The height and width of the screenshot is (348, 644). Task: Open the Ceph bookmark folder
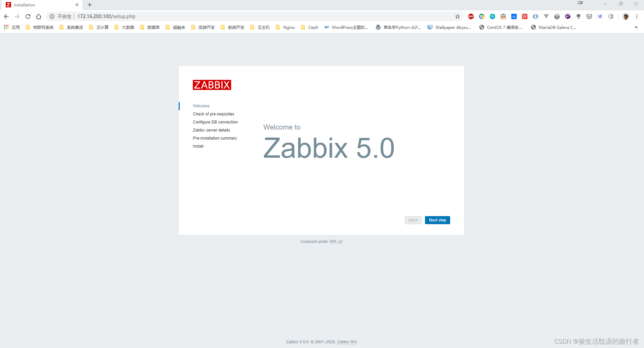point(310,27)
